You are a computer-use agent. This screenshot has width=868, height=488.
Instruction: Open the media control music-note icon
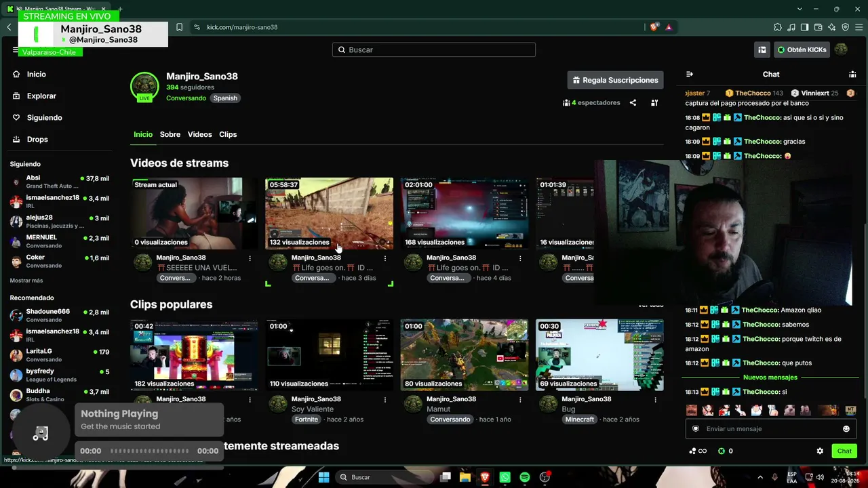tap(791, 27)
